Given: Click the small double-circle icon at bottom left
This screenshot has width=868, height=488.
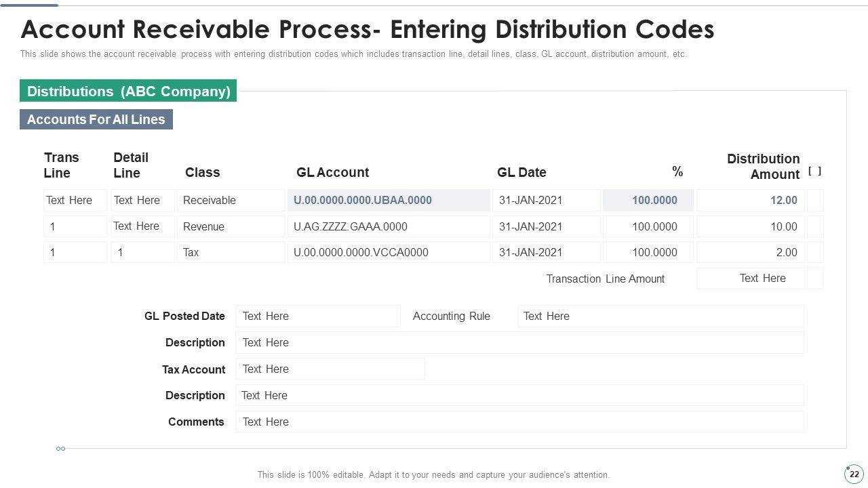Looking at the screenshot, I should (60, 449).
